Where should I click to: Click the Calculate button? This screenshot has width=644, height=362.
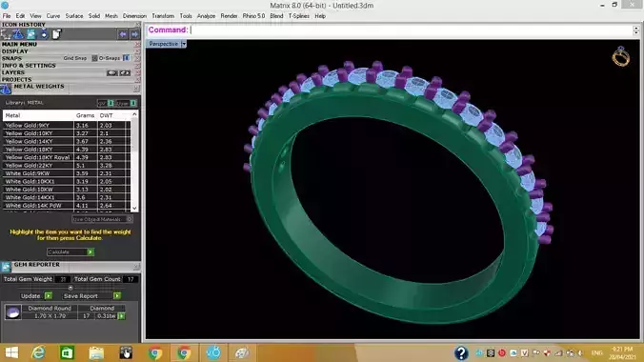[70, 251]
